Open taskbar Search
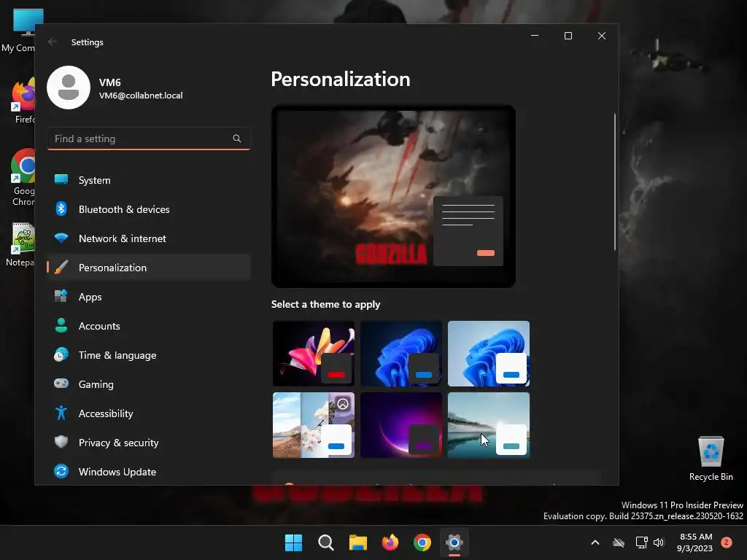This screenshot has width=747, height=560. (326, 542)
